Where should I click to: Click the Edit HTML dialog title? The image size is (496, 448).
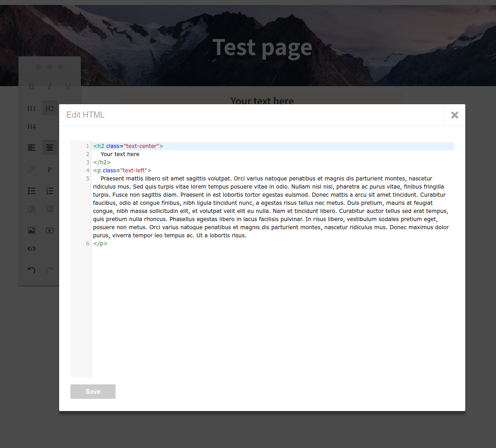pos(85,115)
